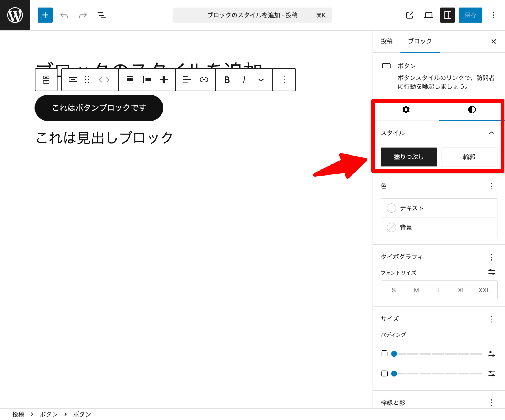Image resolution: width=505 pixels, height=420 pixels.
Task: Open the WordPress logo menu
Action: click(x=15, y=15)
